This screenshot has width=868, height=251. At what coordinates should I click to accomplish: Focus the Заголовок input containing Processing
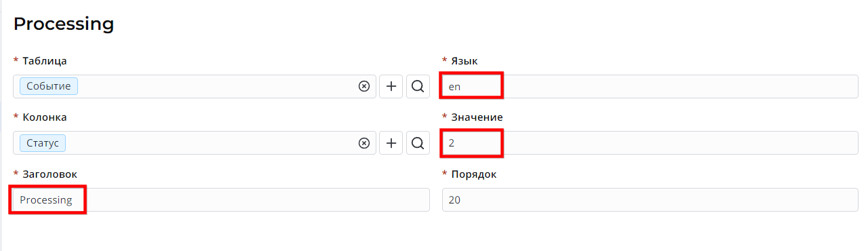tap(221, 200)
